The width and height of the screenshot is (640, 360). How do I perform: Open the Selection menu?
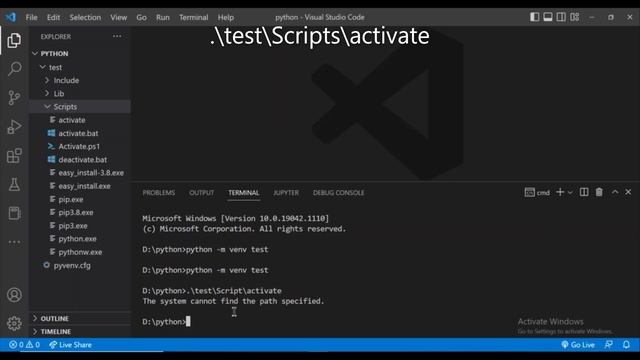tap(85, 17)
